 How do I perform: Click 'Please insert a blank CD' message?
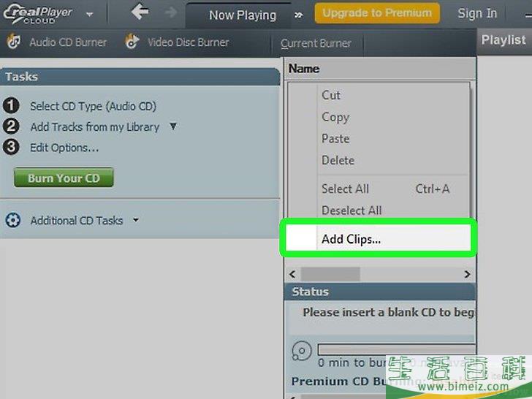tap(389, 312)
